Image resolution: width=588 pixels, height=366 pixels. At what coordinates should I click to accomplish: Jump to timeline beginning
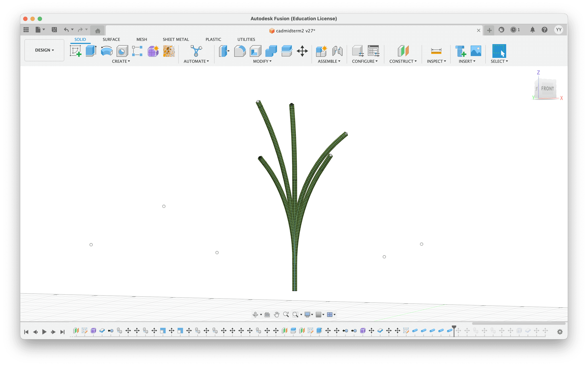point(26,332)
